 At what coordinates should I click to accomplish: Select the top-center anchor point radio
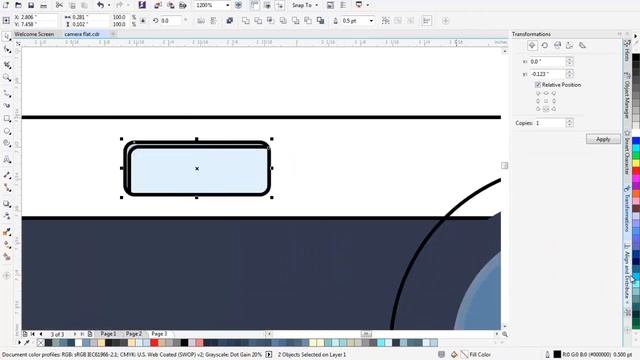coord(546,93)
